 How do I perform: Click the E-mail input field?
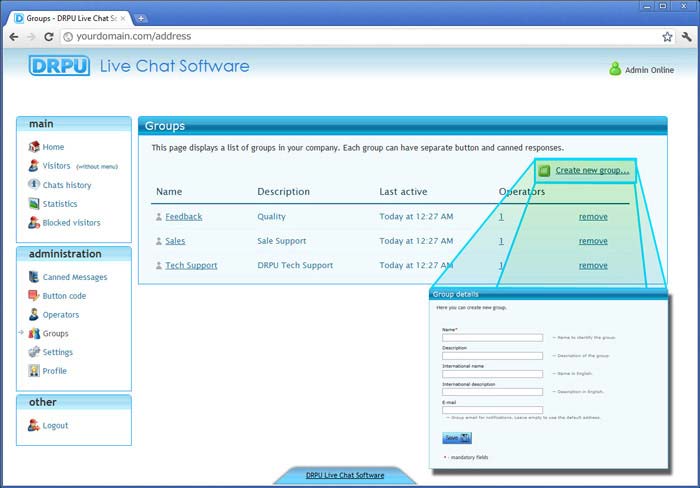point(492,410)
